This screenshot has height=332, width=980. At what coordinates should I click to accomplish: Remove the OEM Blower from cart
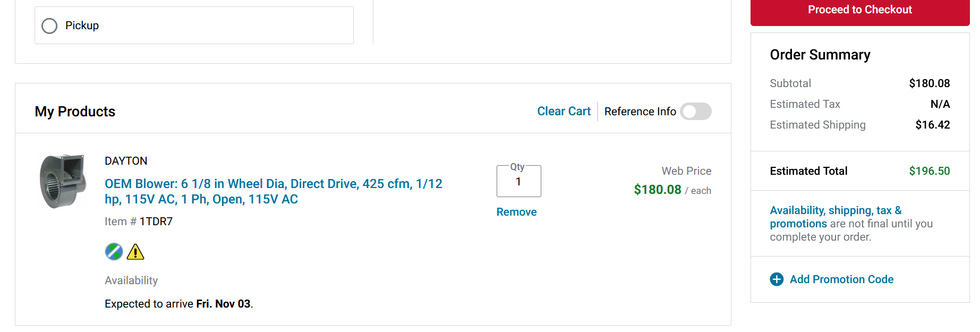pyautogui.click(x=516, y=212)
